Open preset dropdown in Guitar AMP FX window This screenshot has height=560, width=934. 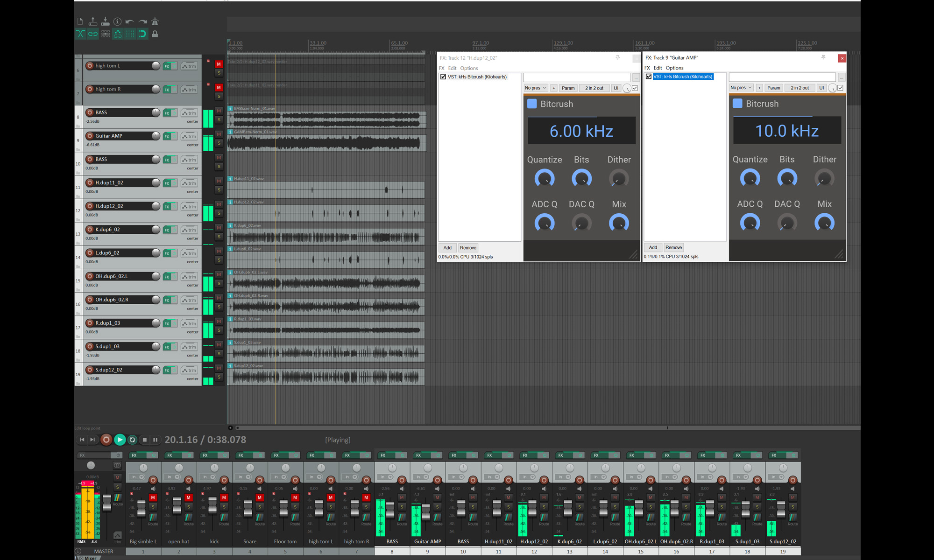coord(741,88)
